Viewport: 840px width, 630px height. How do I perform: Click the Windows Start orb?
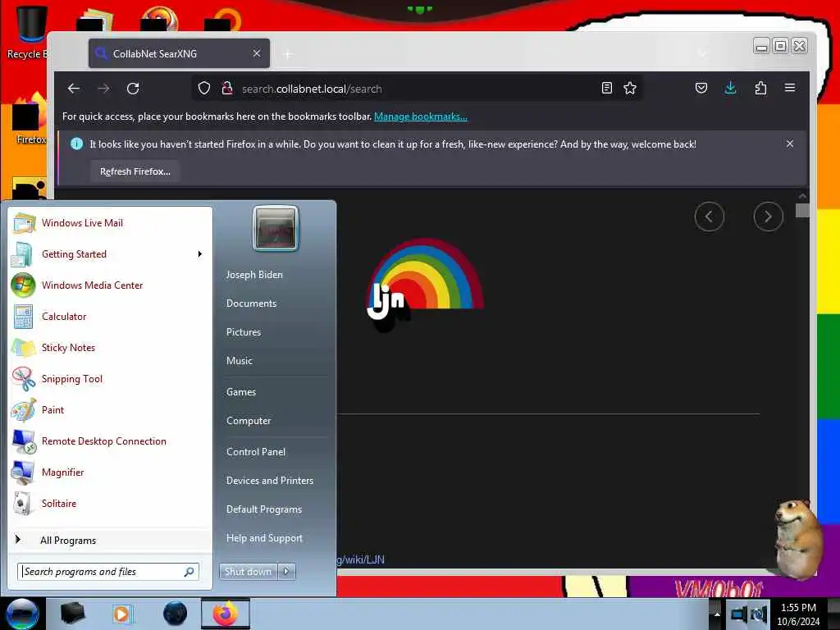[22, 614]
